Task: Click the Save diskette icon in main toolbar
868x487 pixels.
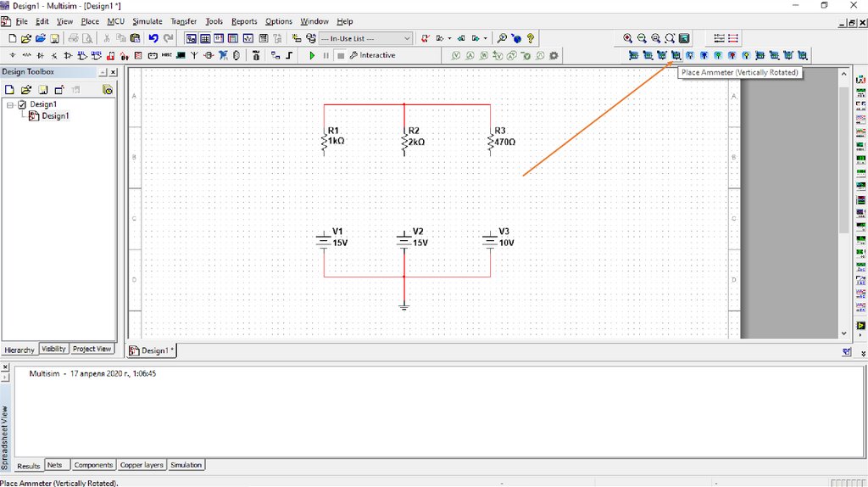Action: click(54, 38)
